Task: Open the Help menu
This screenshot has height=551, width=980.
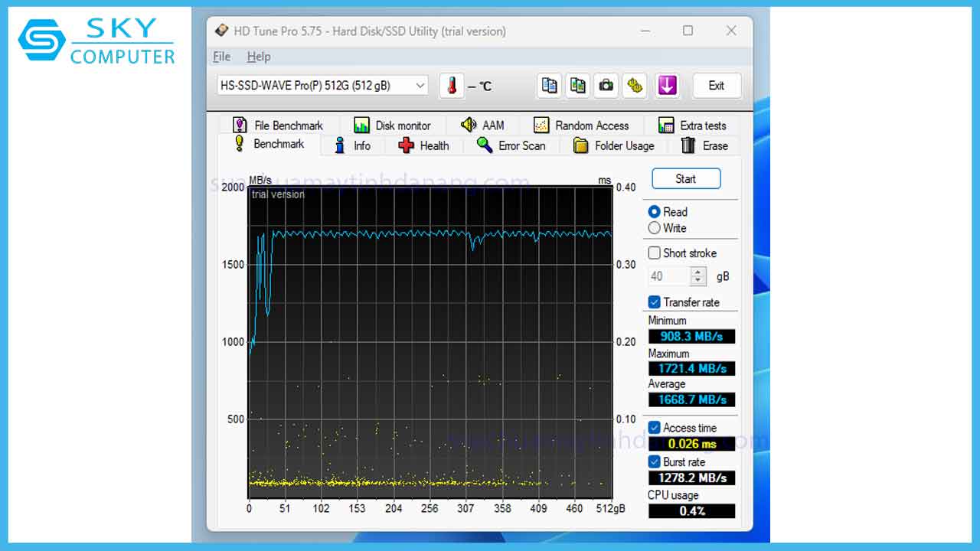Action: coord(259,57)
